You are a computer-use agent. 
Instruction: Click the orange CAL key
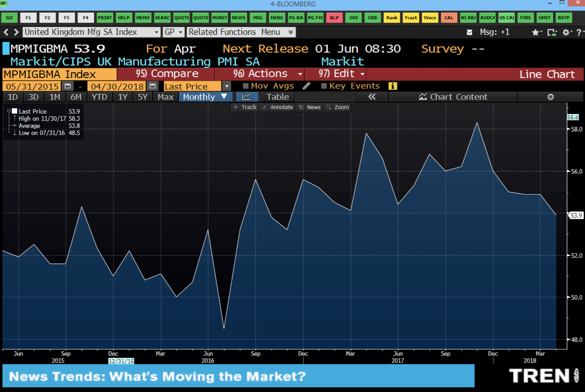[449, 18]
